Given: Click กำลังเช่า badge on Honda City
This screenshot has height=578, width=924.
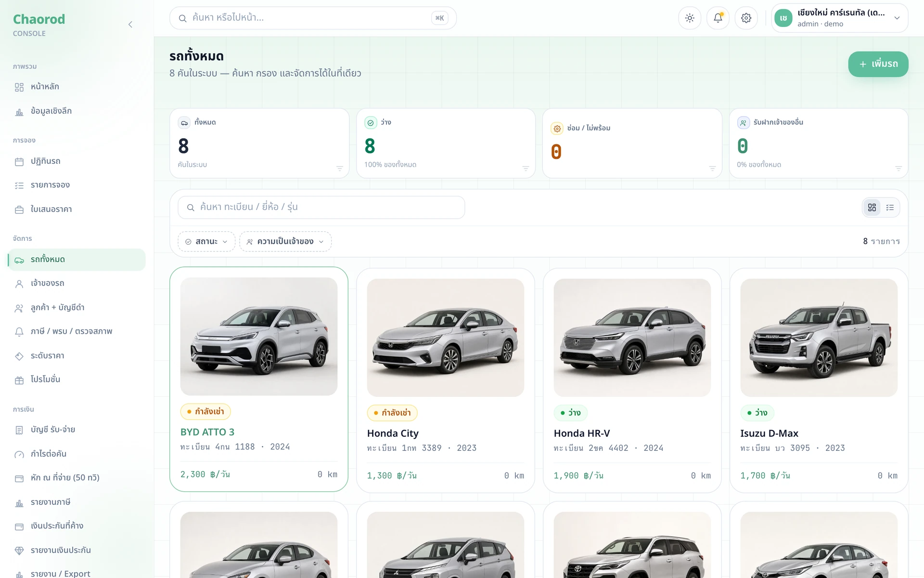Looking at the screenshot, I should pyautogui.click(x=392, y=413).
